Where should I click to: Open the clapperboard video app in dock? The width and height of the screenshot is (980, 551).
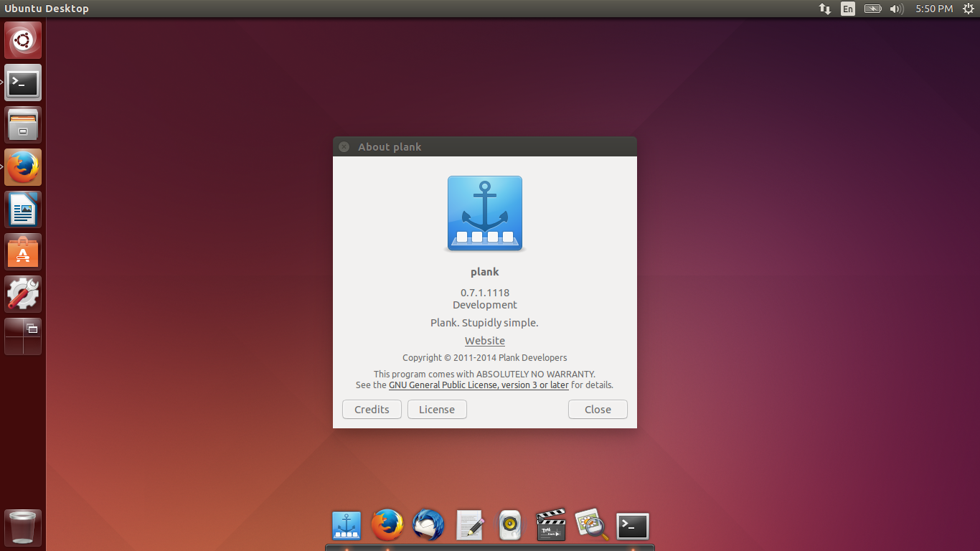coord(551,525)
